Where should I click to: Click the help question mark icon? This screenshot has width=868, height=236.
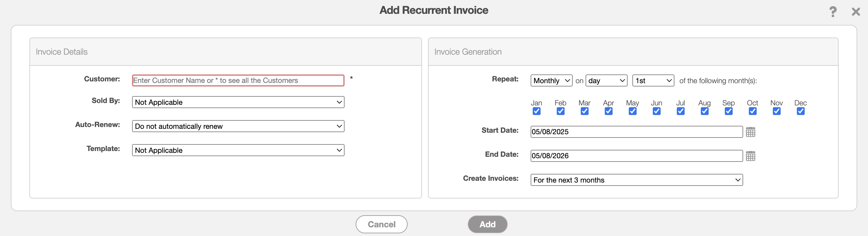click(833, 12)
